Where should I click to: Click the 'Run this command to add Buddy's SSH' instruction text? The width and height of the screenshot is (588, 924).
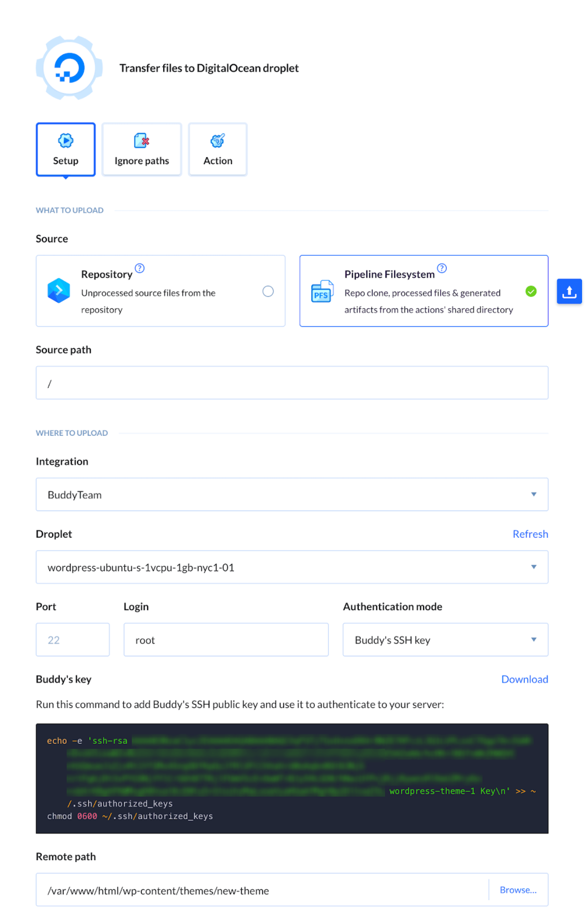(240, 704)
